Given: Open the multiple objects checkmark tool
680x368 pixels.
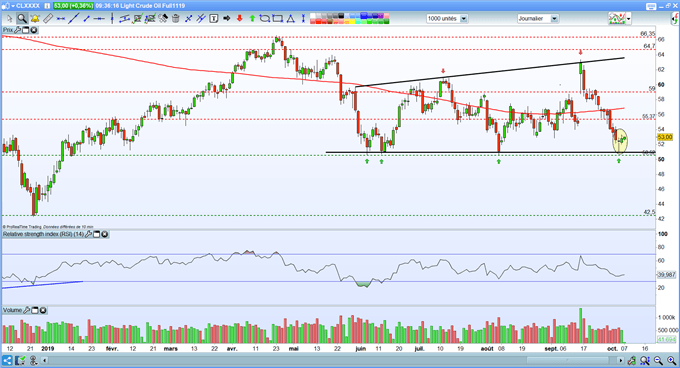Looking at the screenshot, I should coord(150,19).
